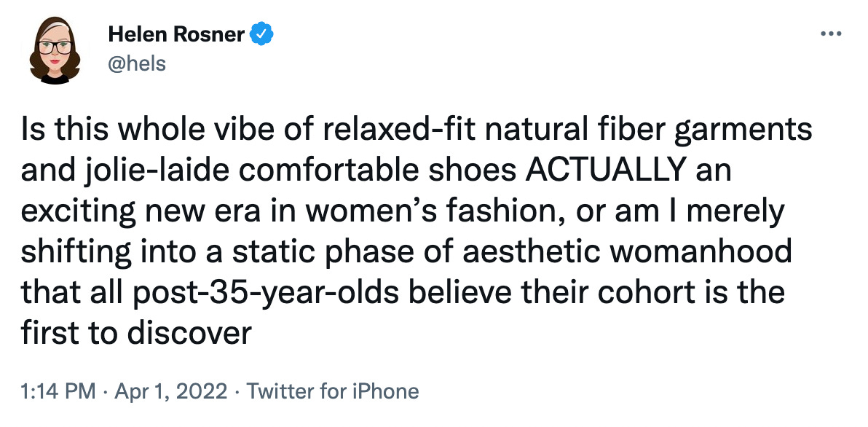Screen dimensions: 868x427
Task: Open the tweet's three-dot more options menu
Action: (x=831, y=34)
